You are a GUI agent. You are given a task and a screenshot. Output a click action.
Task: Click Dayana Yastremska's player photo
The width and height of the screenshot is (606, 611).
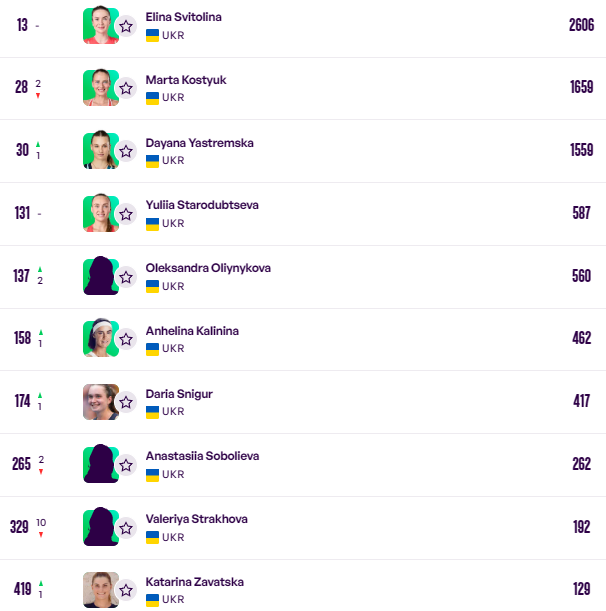[100, 150]
